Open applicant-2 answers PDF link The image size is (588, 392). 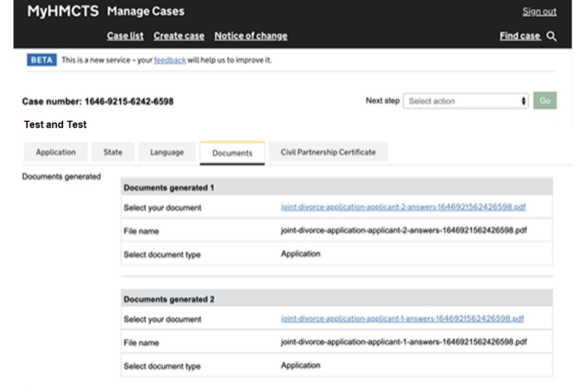[x=403, y=207]
